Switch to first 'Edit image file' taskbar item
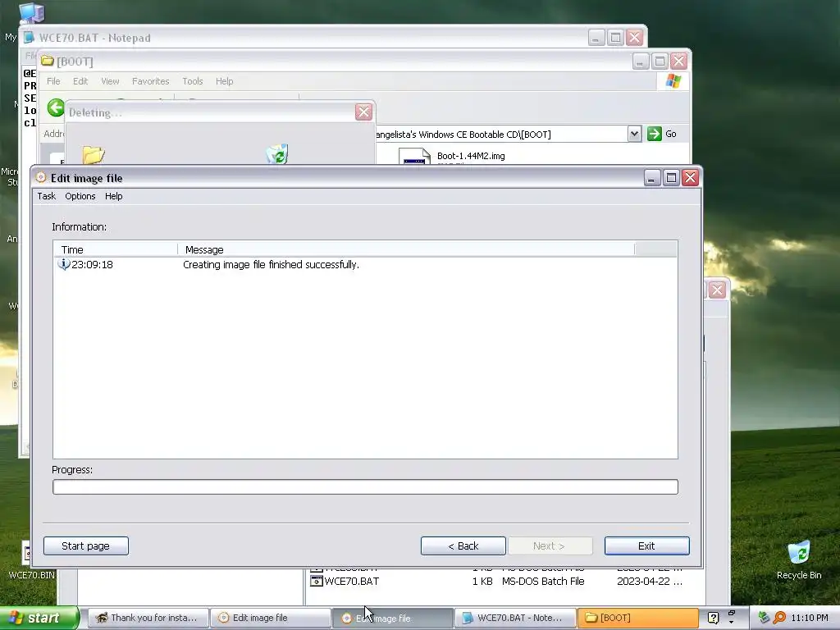840x630 pixels. [x=270, y=618]
